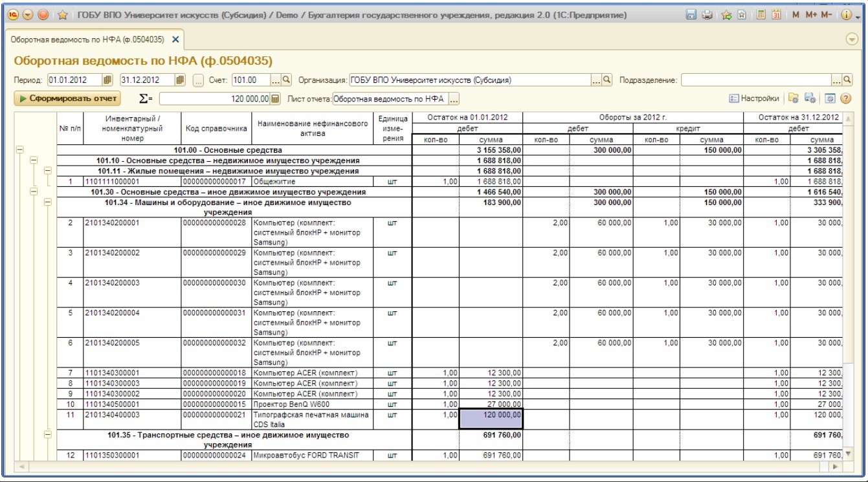This screenshot has height=482, width=868.
Task: Select the Общежитие cell
Action: (x=313, y=182)
